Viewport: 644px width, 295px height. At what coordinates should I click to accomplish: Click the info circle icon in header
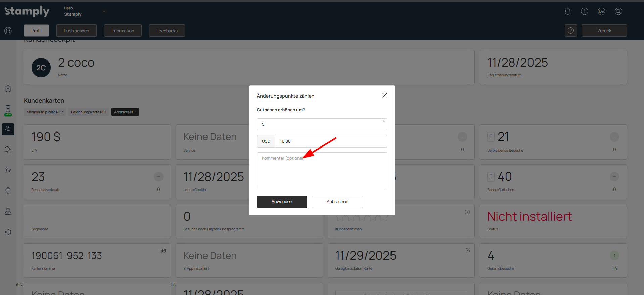(x=584, y=11)
